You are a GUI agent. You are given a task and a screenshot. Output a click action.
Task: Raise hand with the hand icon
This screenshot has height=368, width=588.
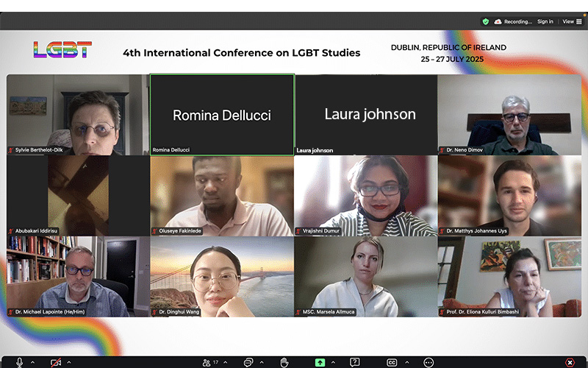point(284,362)
